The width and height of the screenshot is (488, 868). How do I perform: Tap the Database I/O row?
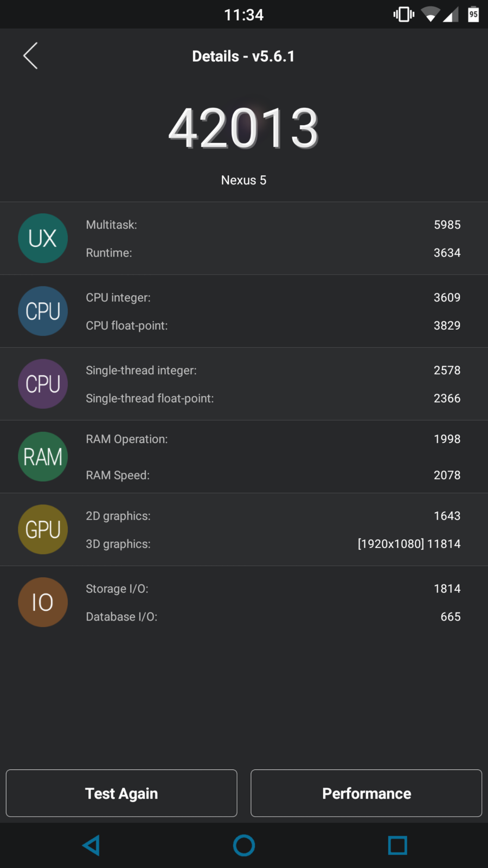click(273, 617)
